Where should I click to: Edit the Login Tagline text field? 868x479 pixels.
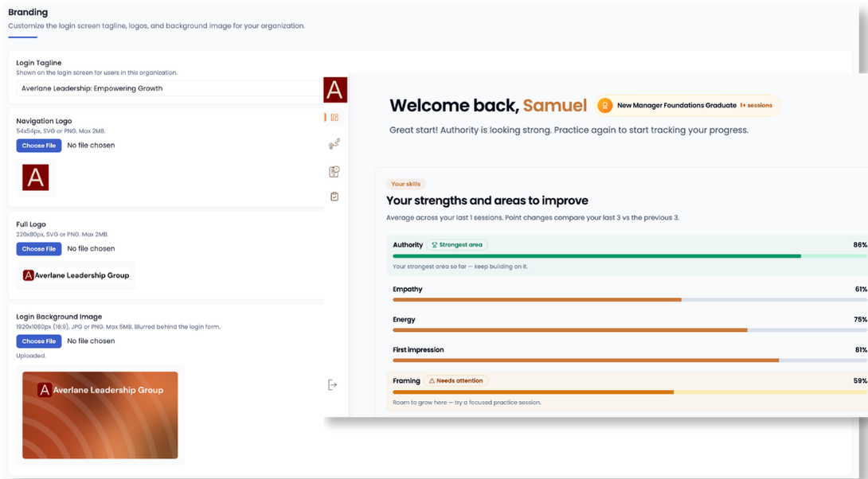click(170, 88)
